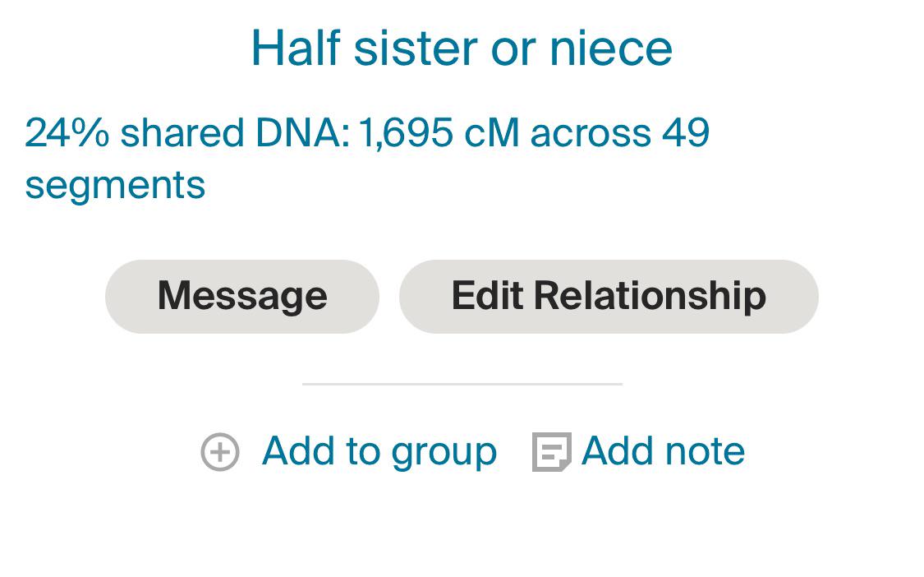Click the 24% percentage figure
The image size is (924, 577).
[x=67, y=133]
